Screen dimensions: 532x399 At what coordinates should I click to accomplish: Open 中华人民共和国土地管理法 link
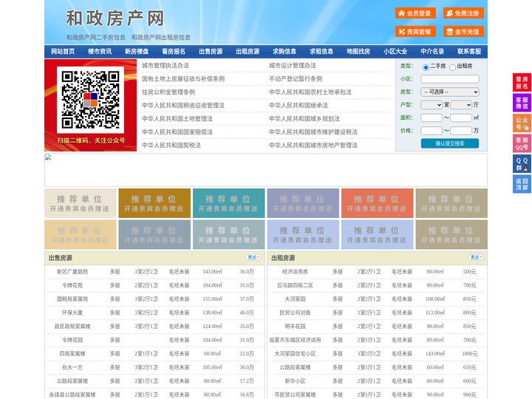177,118
